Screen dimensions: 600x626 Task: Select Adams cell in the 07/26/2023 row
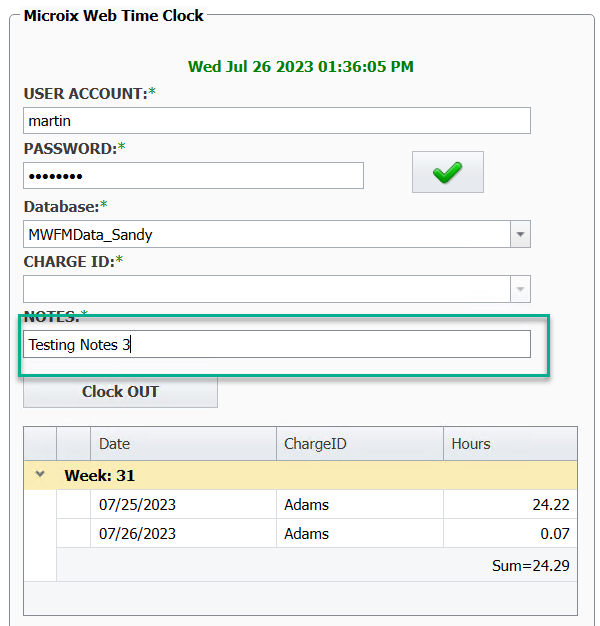(x=359, y=533)
